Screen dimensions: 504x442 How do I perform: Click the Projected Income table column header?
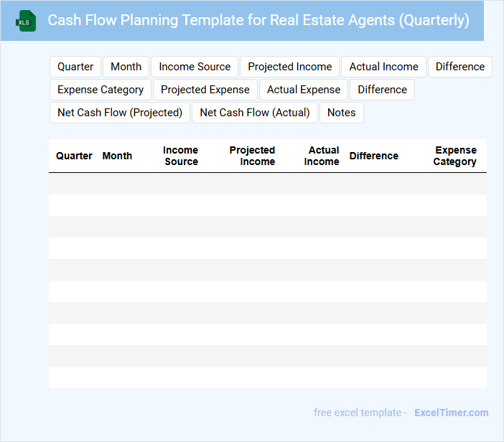click(252, 156)
